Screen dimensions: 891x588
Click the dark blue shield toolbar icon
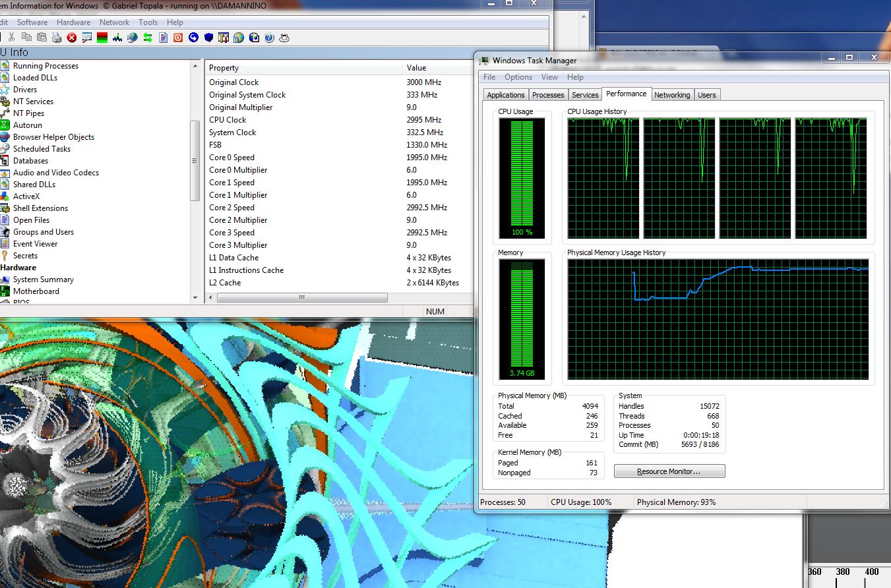tap(208, 38)
